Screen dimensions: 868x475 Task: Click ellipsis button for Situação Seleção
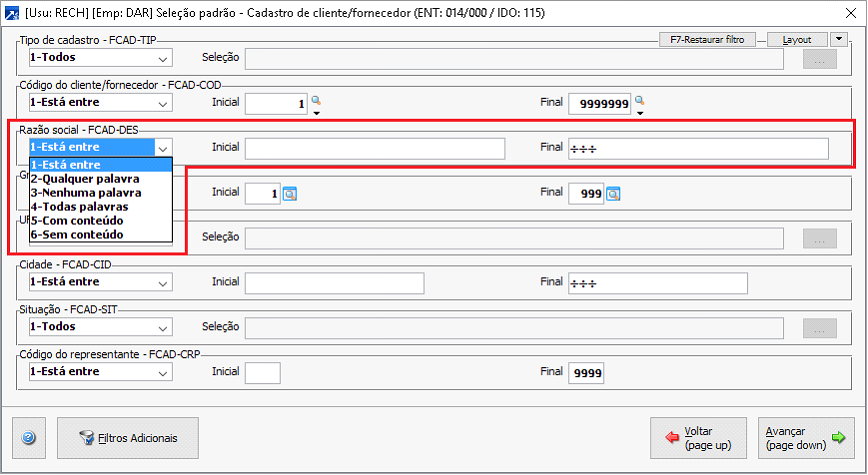click(x=820, y=328)
